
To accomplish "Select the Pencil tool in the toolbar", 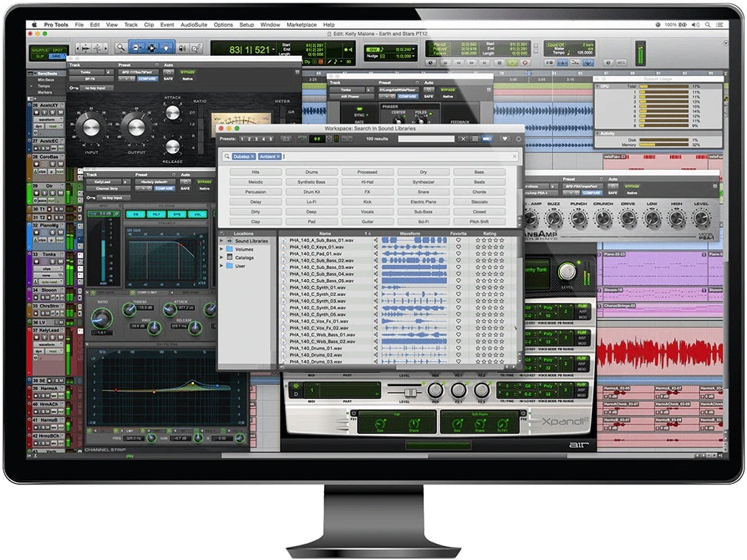I will tap(197, 48).
